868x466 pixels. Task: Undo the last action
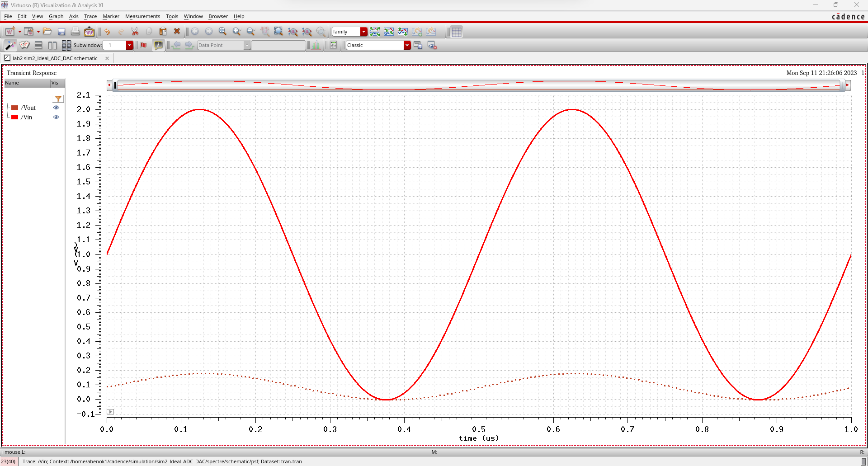[x=107, y=32]
